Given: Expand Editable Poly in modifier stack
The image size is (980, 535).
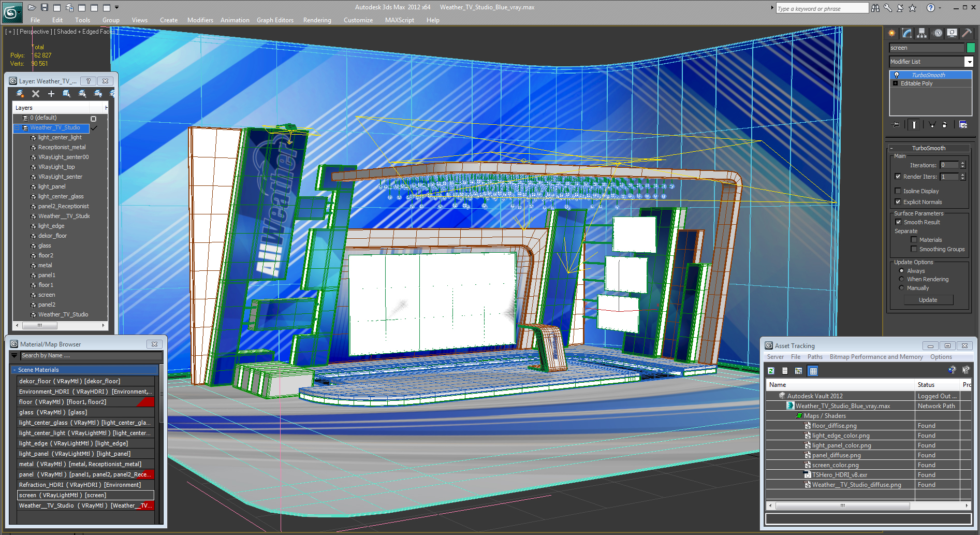Looking at the screenshot, I should [895, 83].
